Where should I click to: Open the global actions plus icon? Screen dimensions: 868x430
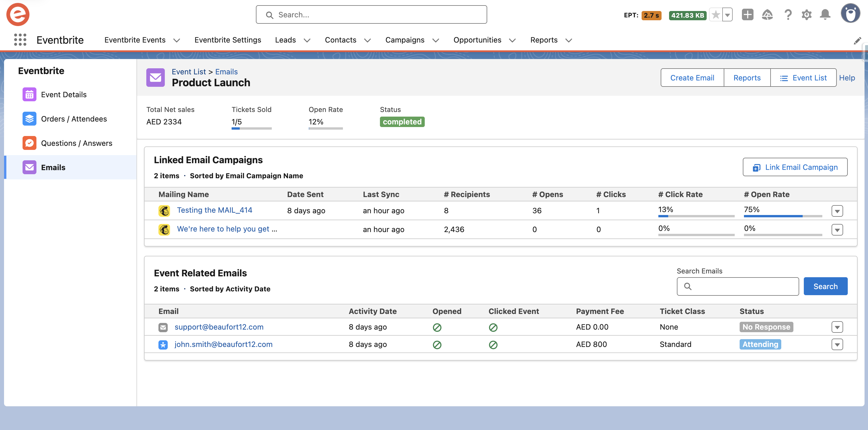click(x=747, y=14)
